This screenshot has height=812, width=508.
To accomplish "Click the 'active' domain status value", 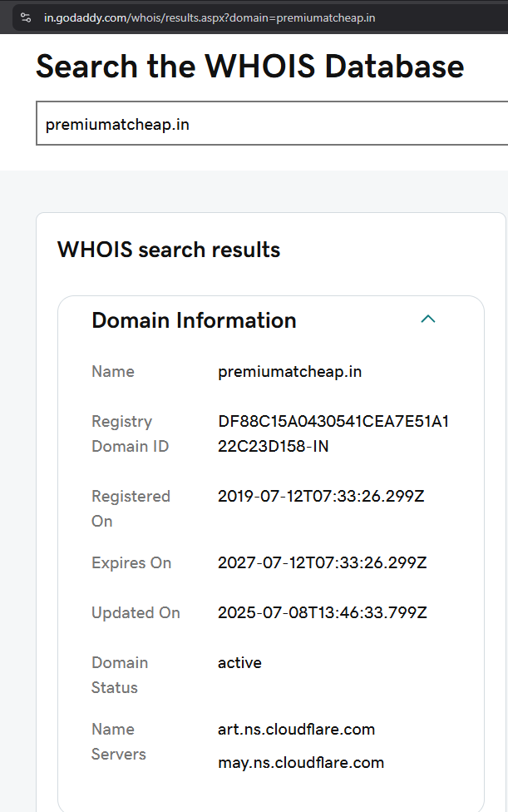I will click(x=239, y=663).
